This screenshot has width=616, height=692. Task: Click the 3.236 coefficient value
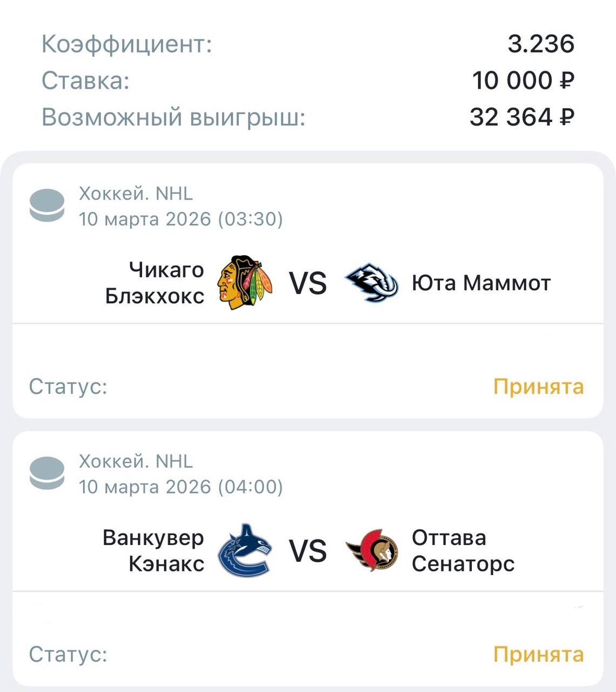540,44
